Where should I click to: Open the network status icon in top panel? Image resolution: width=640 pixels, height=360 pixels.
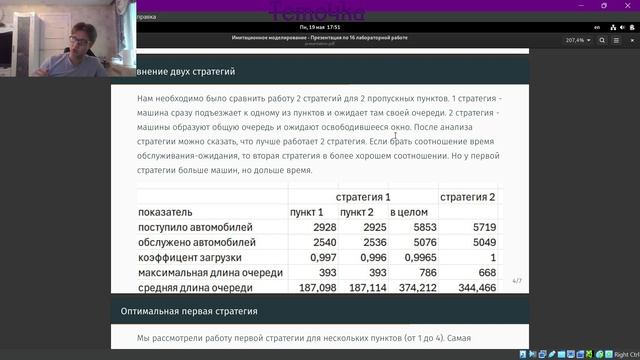613,27
